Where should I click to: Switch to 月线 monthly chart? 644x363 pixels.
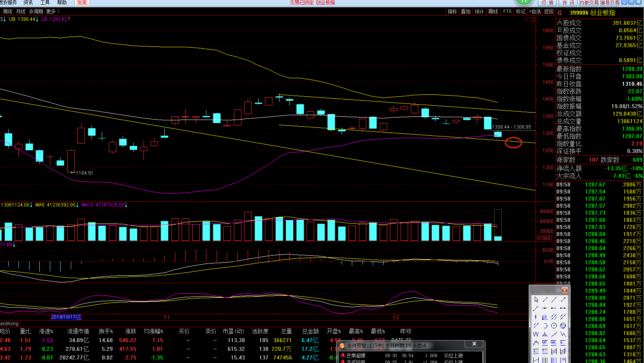(x=20, y=11)
